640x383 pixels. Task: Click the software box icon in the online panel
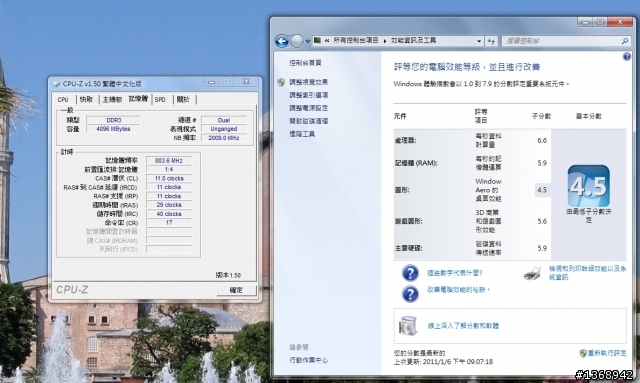(x=408, y=325)
